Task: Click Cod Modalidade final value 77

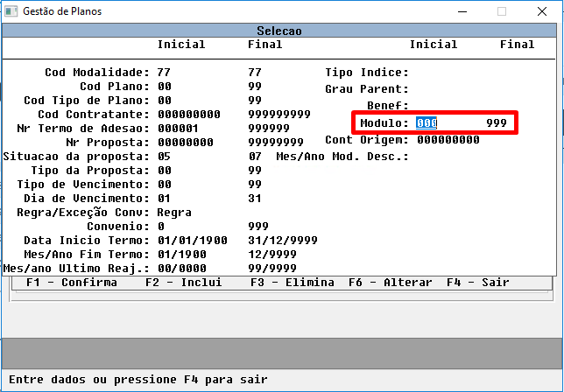Action: click(255, 73)
